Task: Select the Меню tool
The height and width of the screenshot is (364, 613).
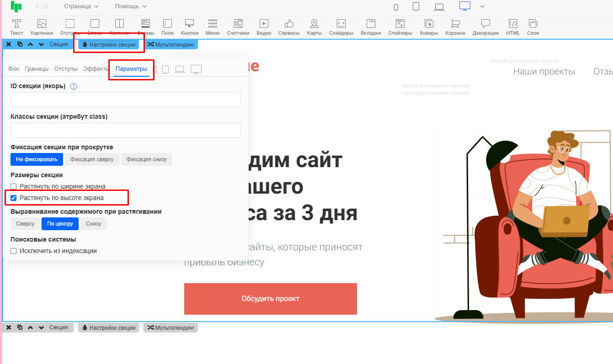Action: (213, 27)
